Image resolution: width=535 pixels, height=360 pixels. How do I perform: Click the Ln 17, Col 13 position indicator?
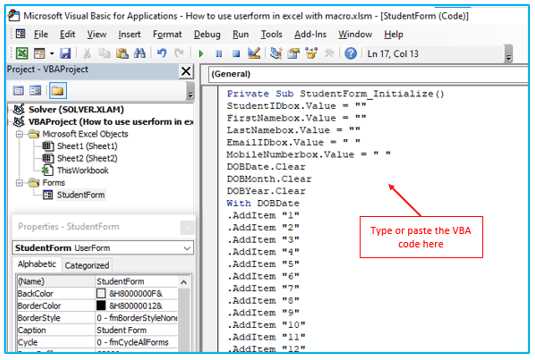(x=393, y=54)
